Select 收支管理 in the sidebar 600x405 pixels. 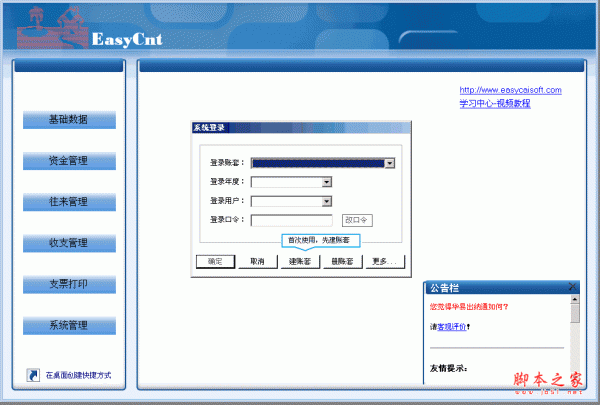(x=69, y=243)
